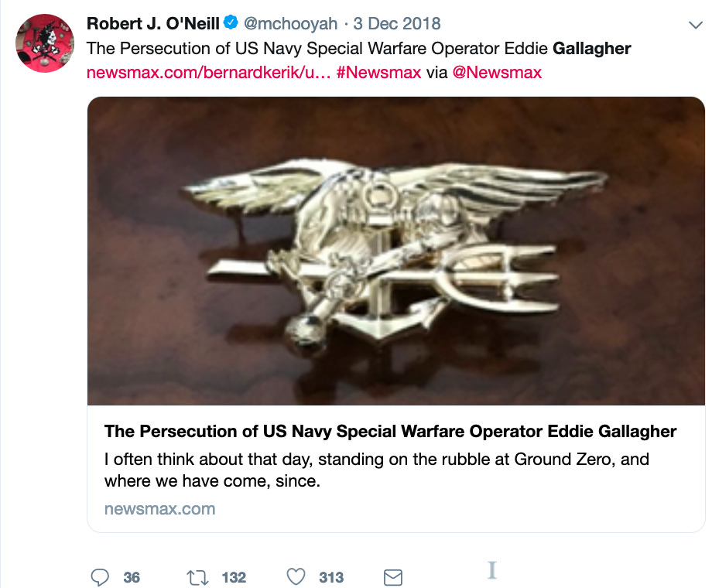This screenshot has width=712, height=588.
Task: Like the tweet with the heart icon
Action: [x=296, y=576]
